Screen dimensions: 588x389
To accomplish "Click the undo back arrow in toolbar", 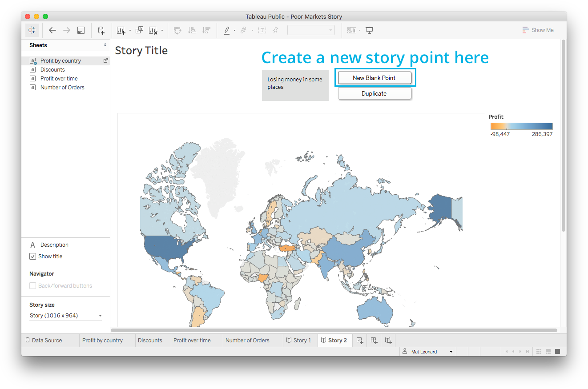I will pyautogui.click(x=52, y=30).
